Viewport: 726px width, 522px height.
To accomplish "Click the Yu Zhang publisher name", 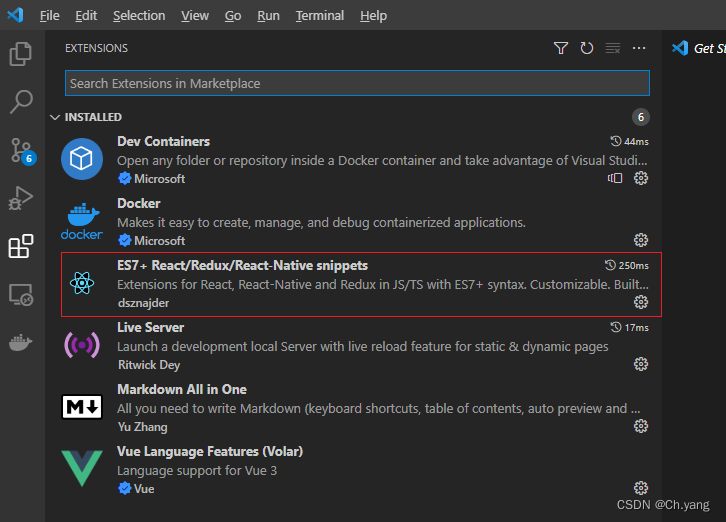I will 143,427.
